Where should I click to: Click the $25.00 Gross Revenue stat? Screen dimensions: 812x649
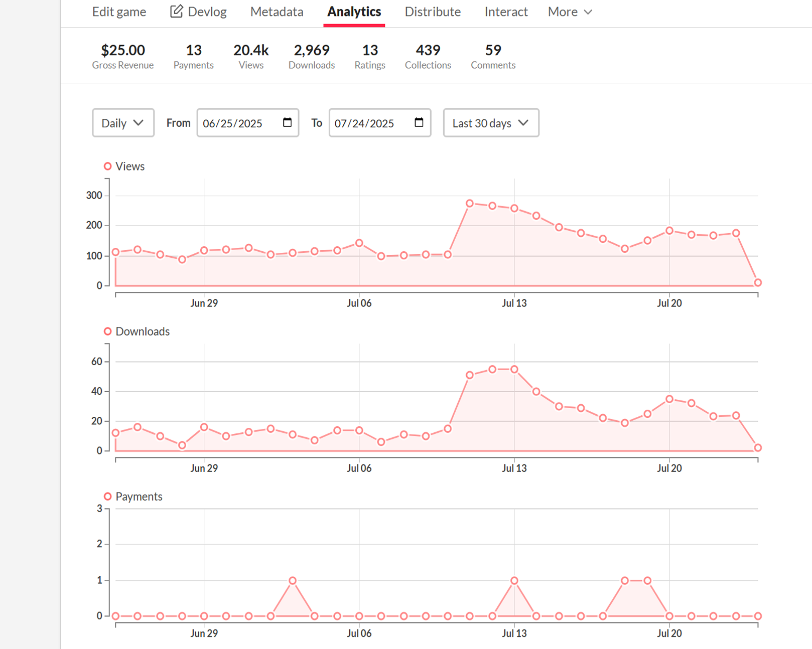click(x=123, y=56)
